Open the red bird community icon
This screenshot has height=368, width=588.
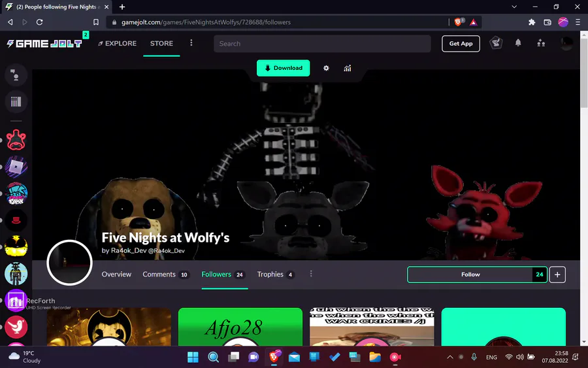pos(16,327)
